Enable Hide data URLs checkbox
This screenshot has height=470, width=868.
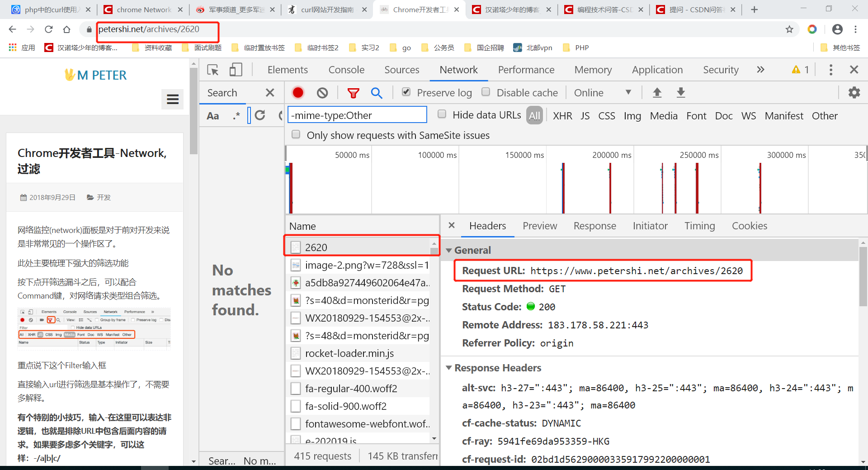click(442, 114)
